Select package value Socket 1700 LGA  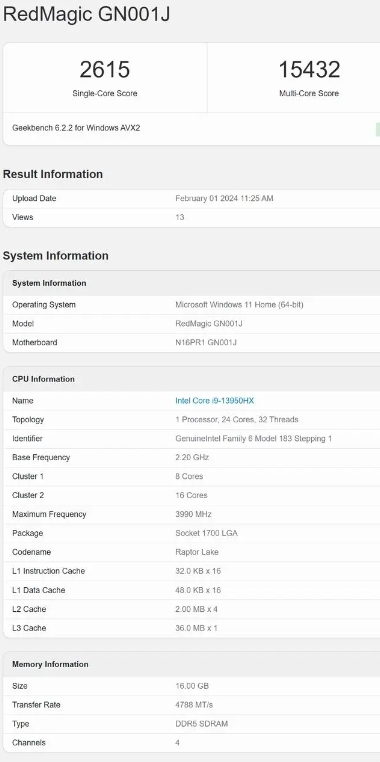(207, 533)
